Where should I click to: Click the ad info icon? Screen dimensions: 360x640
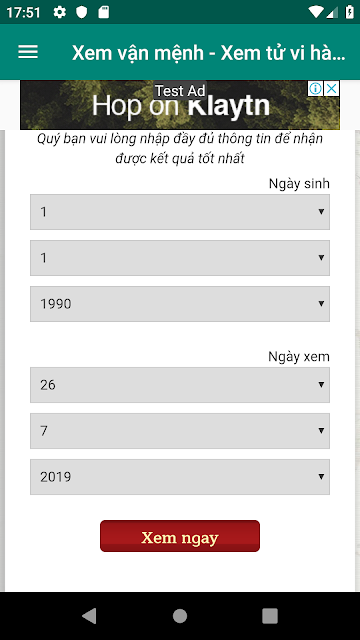pos(315,88)
